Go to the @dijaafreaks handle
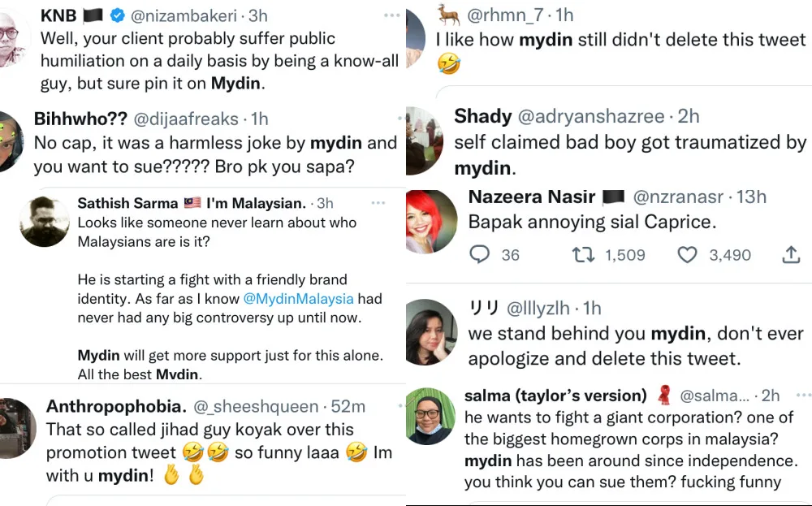This screenshot has height=506, width=812. tap(185, 119)
